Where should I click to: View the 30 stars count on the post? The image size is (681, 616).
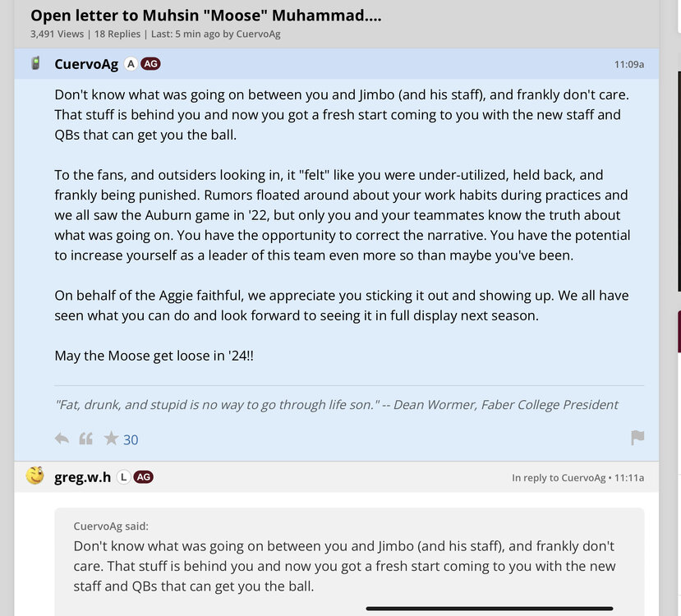[131, 439]
